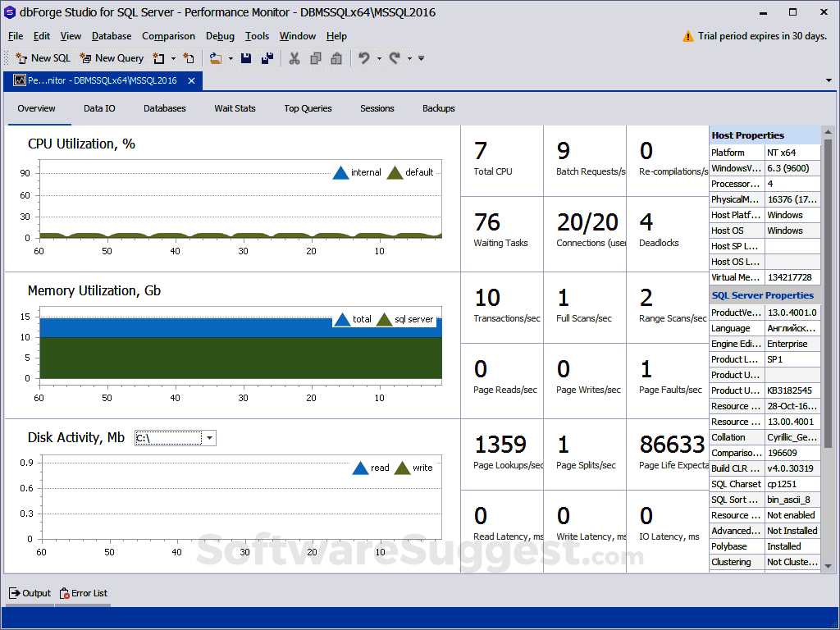
Task: Click the Copy icon on the toolbar
Action: click(x=315, y=58)
